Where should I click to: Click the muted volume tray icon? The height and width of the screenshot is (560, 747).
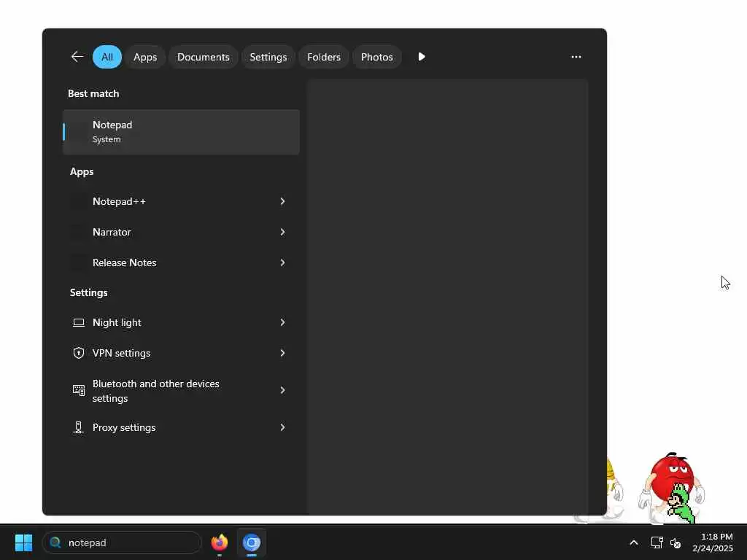(675, 542)
